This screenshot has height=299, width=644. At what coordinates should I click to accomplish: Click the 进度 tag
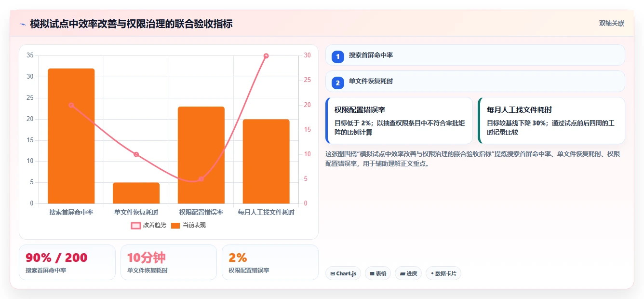[x=408, y=273]
